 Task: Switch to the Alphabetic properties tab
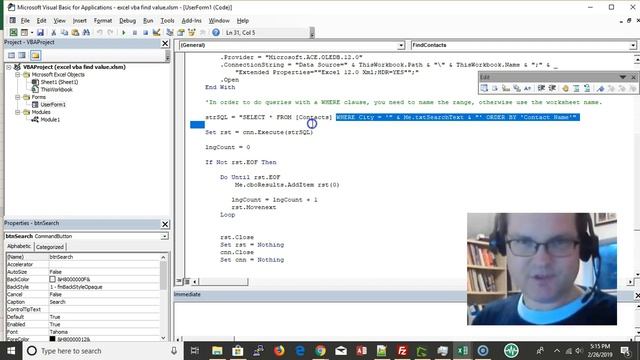(19, 246)
